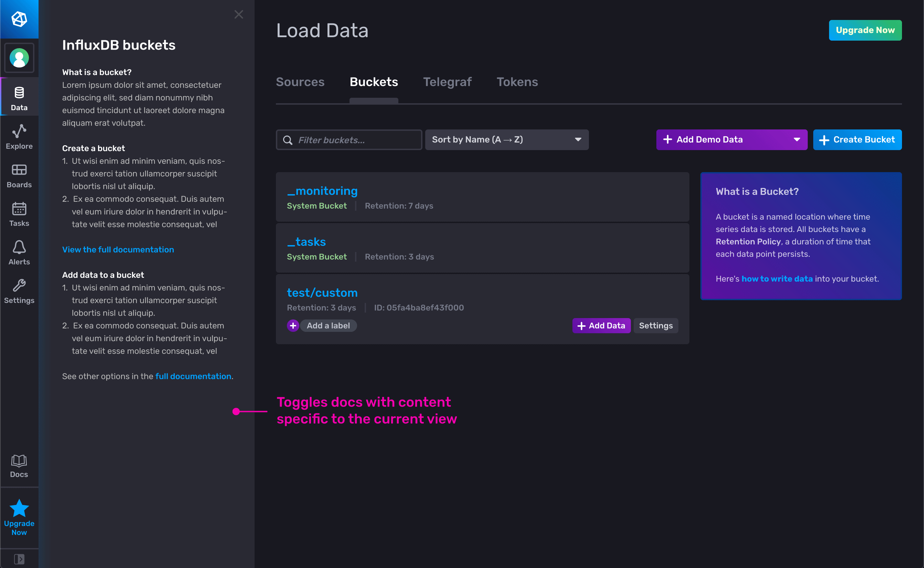Open the user account avatar
This screenshot has height=568, width=924.
point(19,58)
